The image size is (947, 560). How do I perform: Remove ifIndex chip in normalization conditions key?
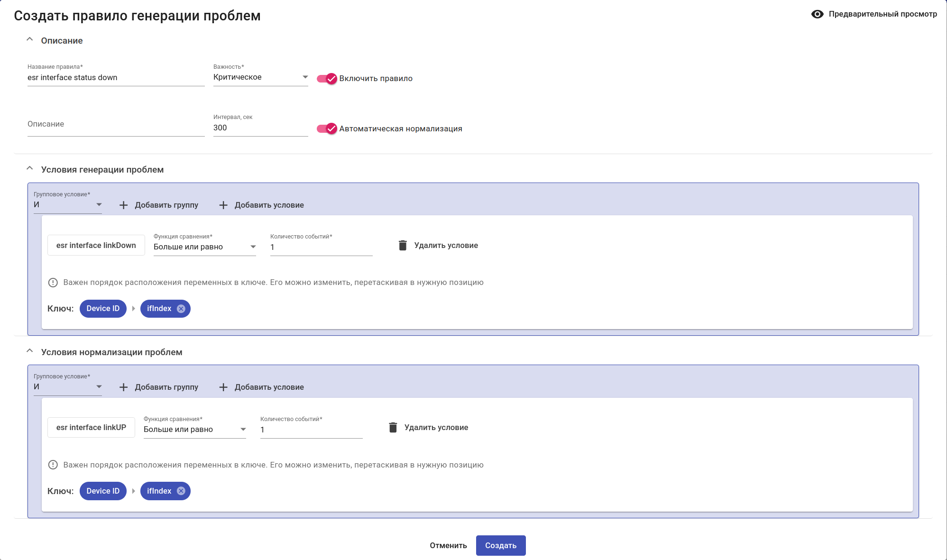coord(181,491)
